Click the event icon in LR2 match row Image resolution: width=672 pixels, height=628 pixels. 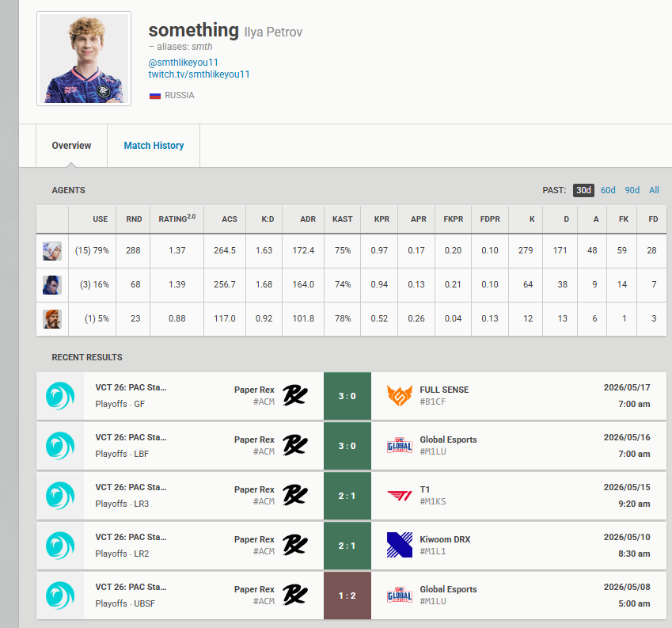(x=60, y=546)
